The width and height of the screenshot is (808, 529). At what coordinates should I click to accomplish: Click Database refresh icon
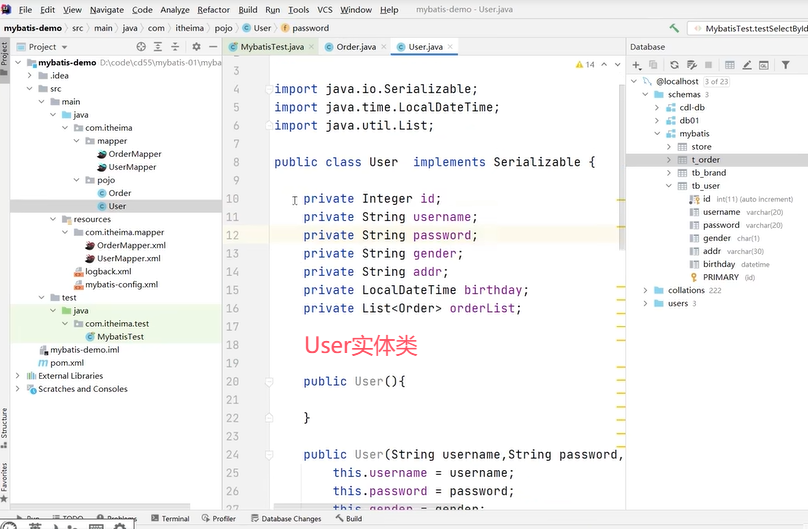tap(674, 65)
